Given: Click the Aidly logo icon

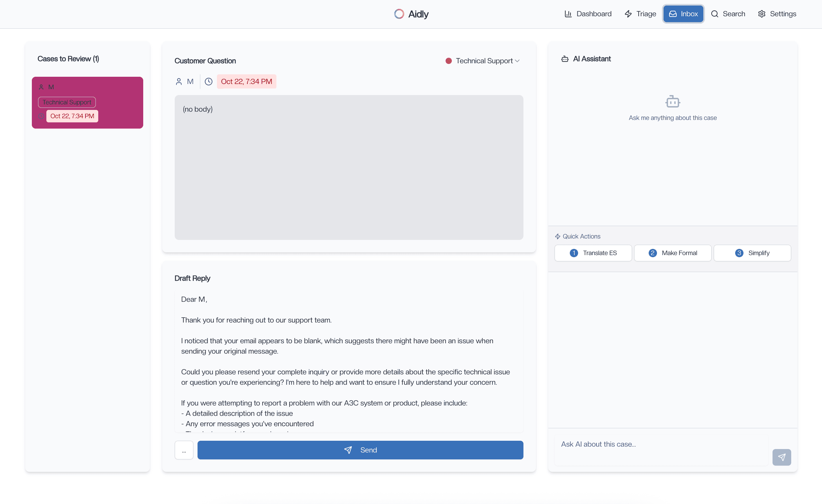Looking at the screenshot, I should click(399, 14).
